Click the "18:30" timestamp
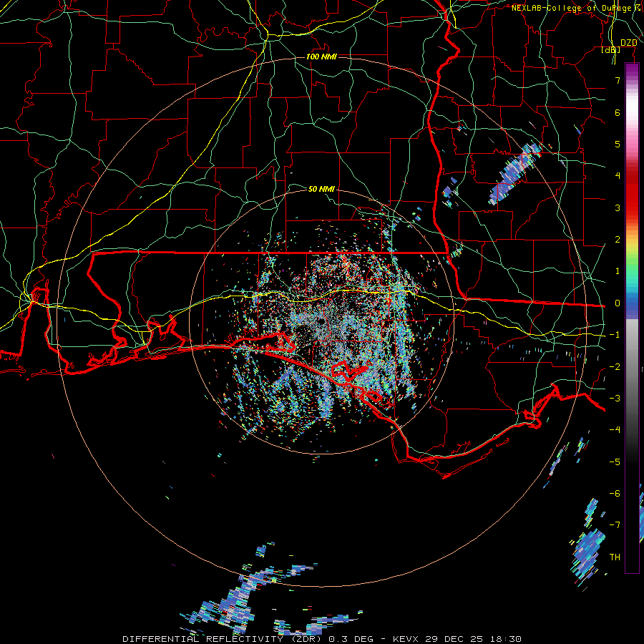Viewport: 644px width, 644px height. (507, 639)
